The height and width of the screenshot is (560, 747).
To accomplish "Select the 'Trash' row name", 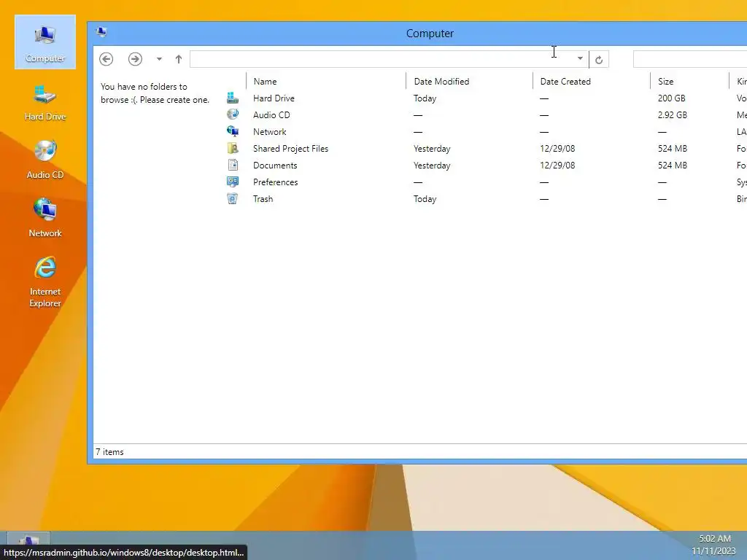I will pyautogui.click(x=263, y=199).
